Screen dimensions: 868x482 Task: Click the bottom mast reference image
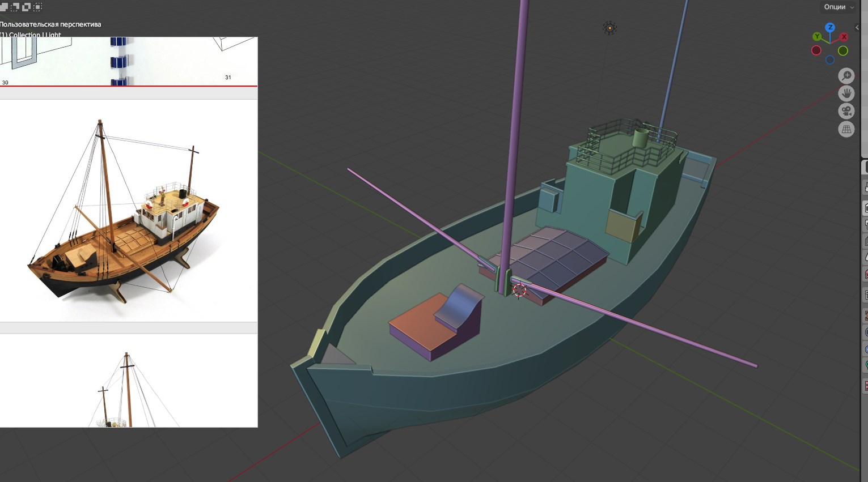pos(129,381)
